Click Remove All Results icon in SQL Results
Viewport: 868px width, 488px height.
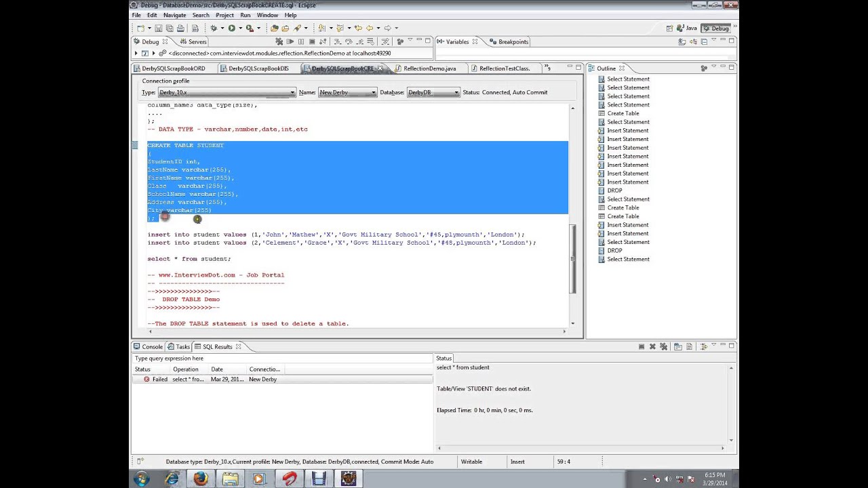pos(664,346)
